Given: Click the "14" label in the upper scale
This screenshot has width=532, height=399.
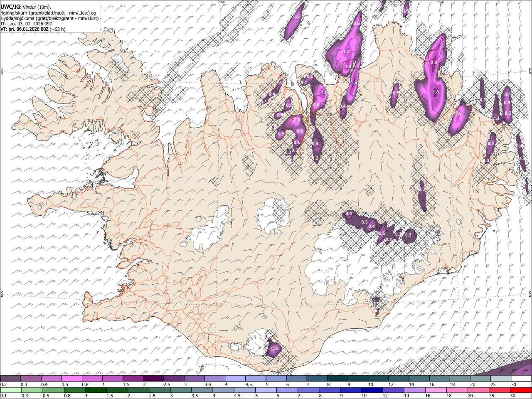Looking at the screenshot, I should click(x=411, y=384).
